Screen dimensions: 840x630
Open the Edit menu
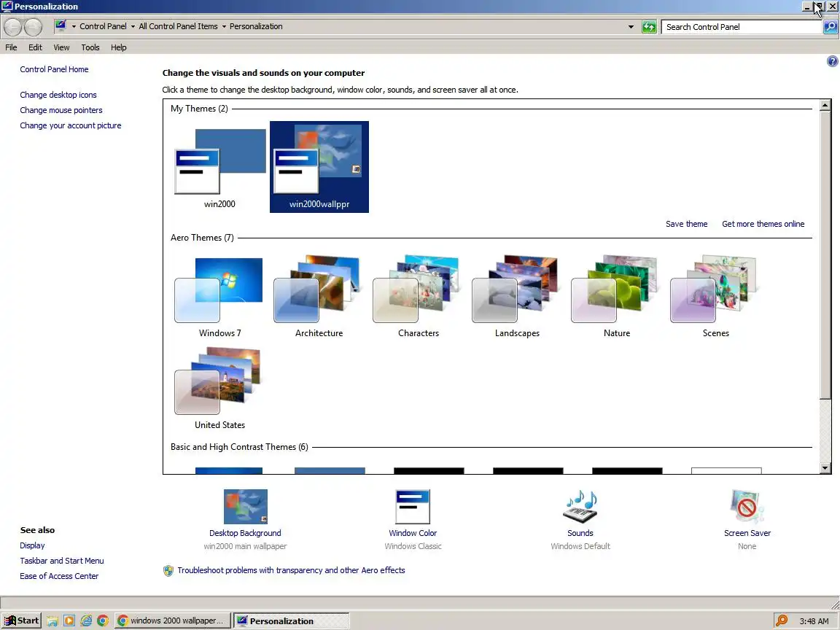point(35,47)
